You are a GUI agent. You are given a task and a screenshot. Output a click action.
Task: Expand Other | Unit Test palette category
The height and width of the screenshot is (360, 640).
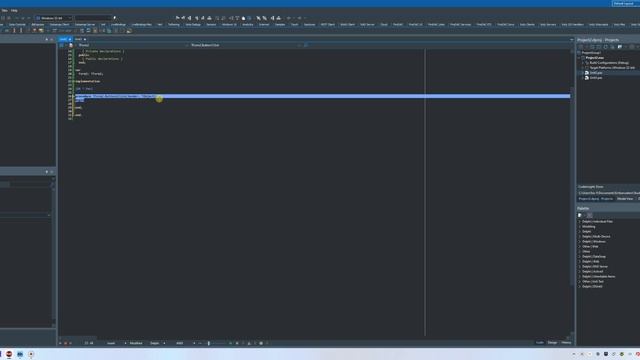coord(580,281)
